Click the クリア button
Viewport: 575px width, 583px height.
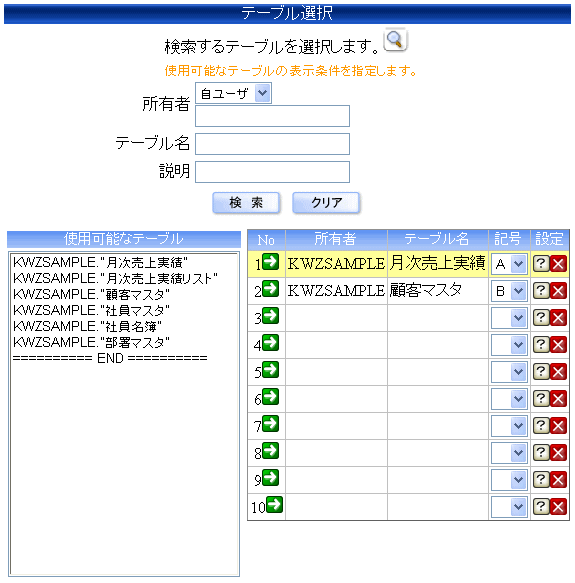tap(326, 203)
